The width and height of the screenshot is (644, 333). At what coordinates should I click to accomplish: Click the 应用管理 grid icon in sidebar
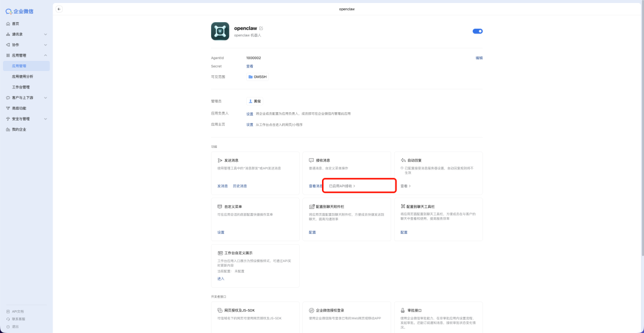(x=8, y=55)
